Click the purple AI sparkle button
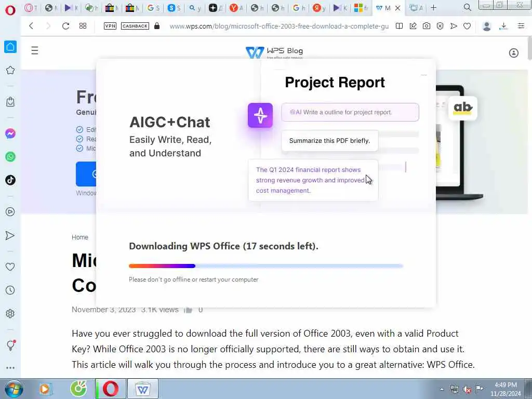Screen dimensions: 532x399 260,115
